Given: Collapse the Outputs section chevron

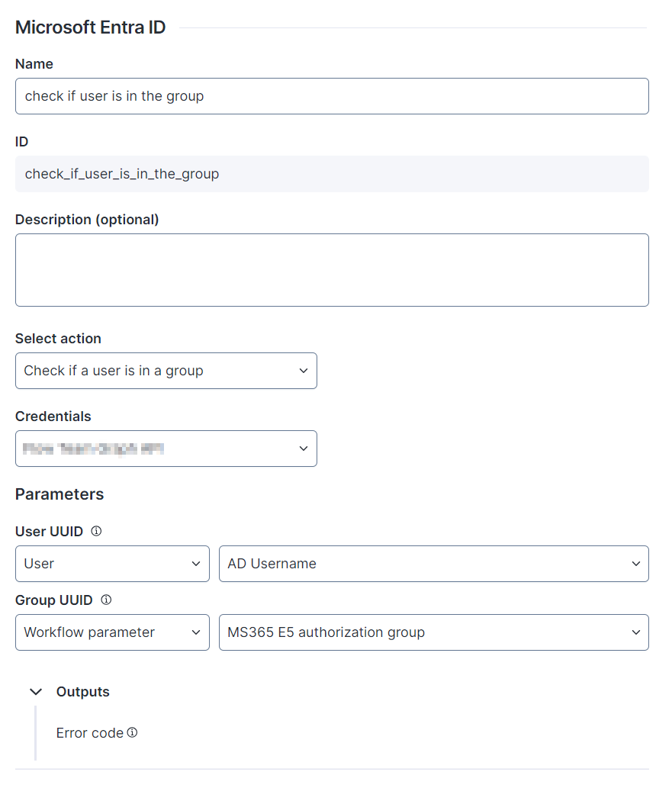Looking at the screenshot, I should [35, 692].
